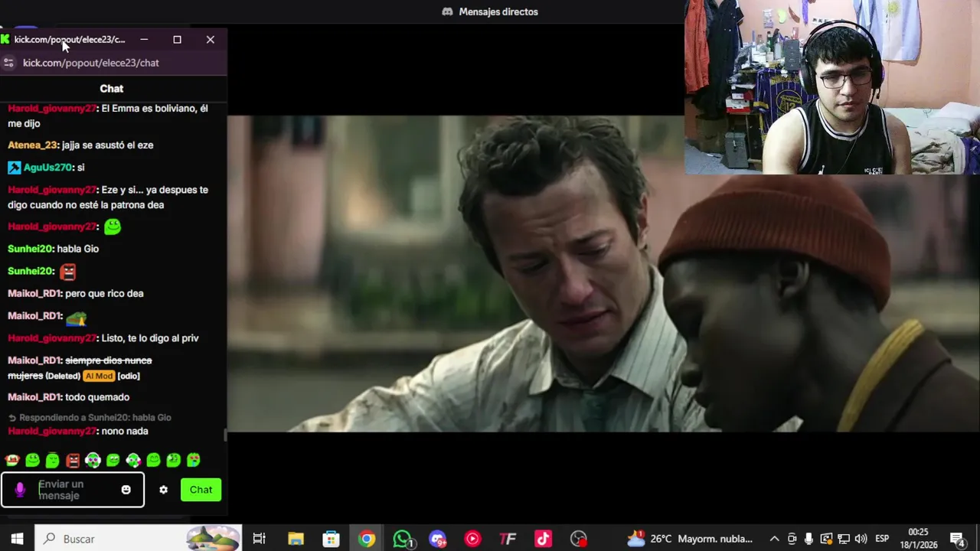980x551 pixels.
Task: Click the microphone icon in the chat input
Action: (20, 490)
